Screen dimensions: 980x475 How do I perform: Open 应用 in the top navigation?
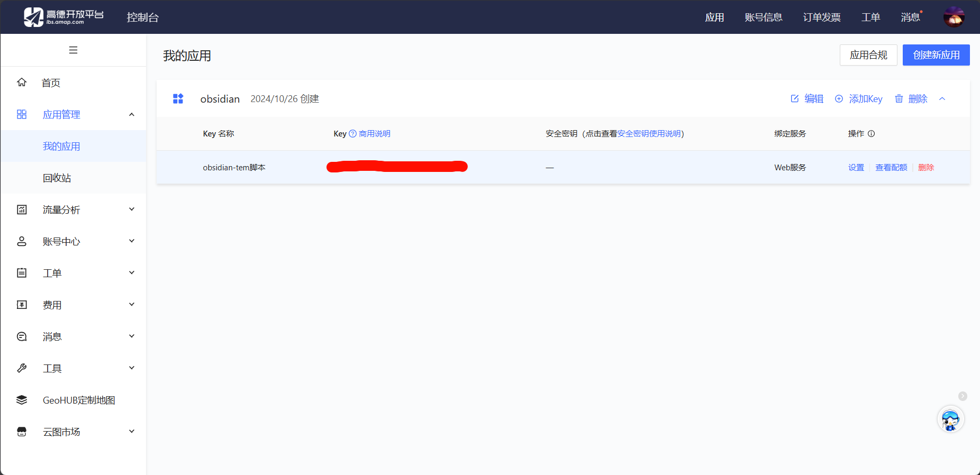pyautogui.click(x=714, y=17)
